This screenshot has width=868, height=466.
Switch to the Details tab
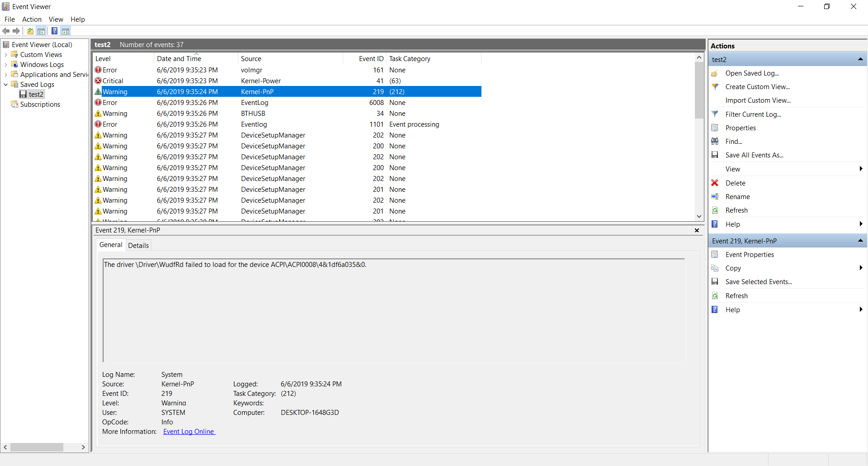138,245
